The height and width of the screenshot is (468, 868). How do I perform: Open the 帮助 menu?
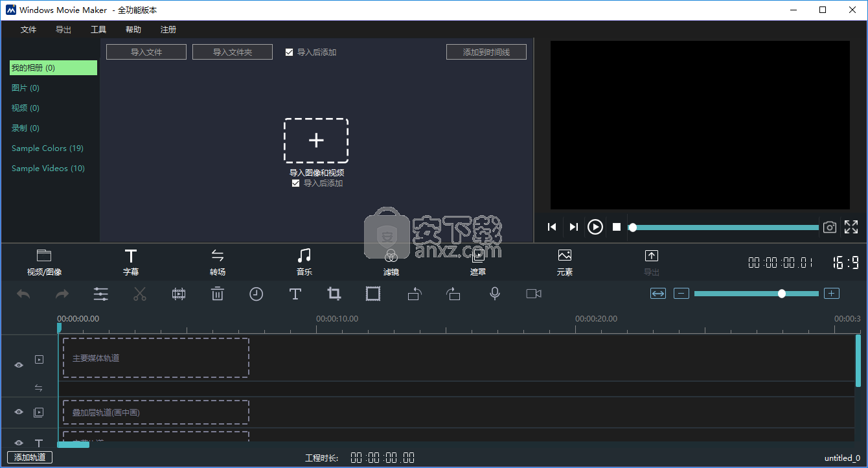click(133, 30)
